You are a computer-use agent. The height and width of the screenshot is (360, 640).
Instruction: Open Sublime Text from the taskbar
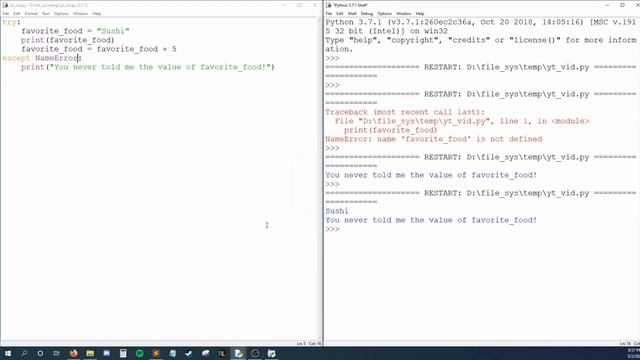click(156, 353)
